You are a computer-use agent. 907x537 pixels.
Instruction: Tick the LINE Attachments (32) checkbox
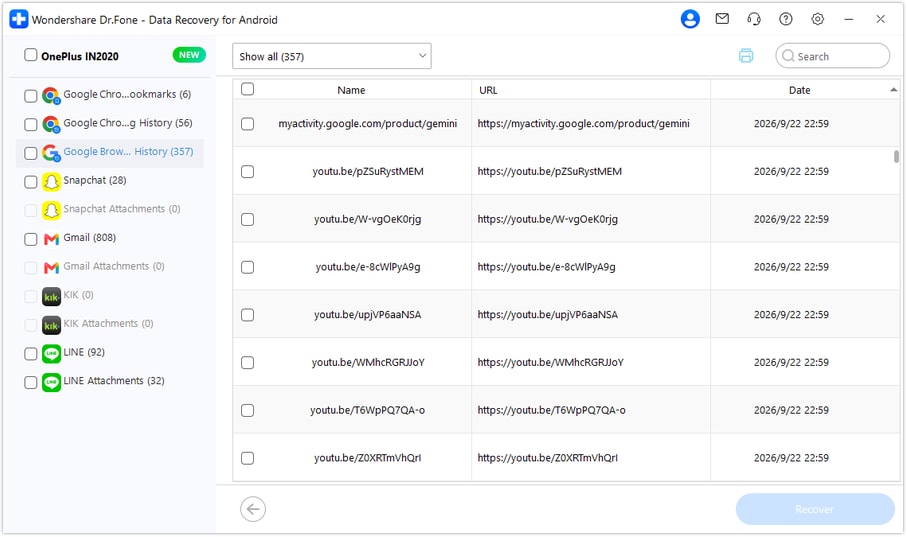tap(31, 382)
